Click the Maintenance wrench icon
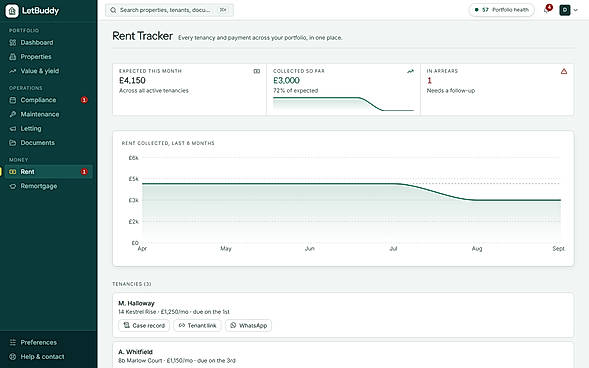 click(x=13, y=114)
